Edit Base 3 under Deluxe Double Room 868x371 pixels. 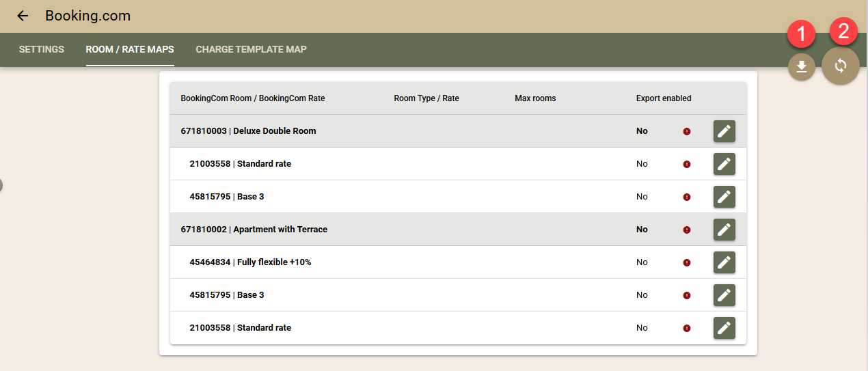[x=724, y=197]
